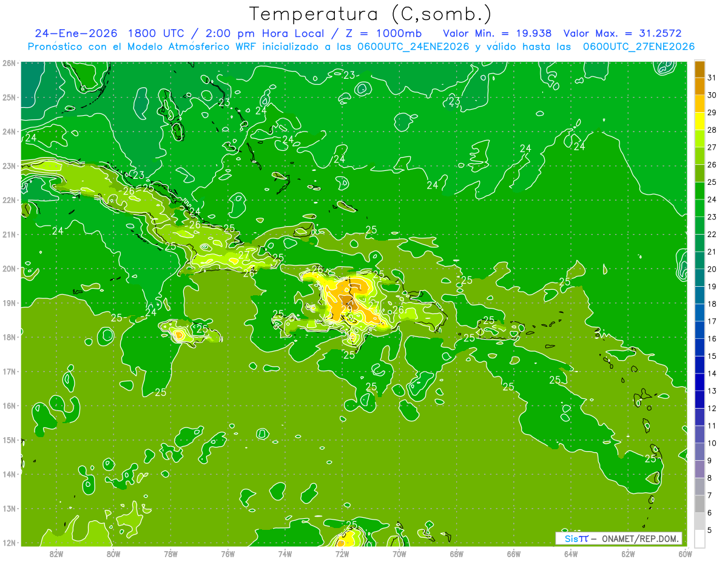Click the "29" contour label over Hispaniola
Image resolution: width=728 pixels, height=562 pixels.
click(x=346, y=309)
